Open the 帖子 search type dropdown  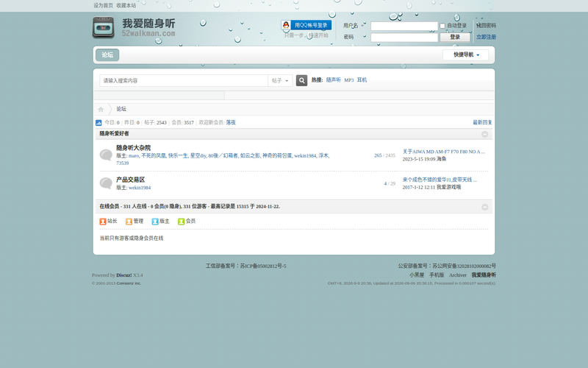tap(280, 81)
